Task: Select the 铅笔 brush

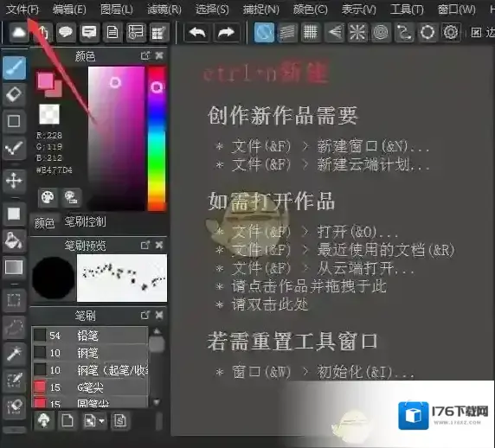Action: coord(90,336)
